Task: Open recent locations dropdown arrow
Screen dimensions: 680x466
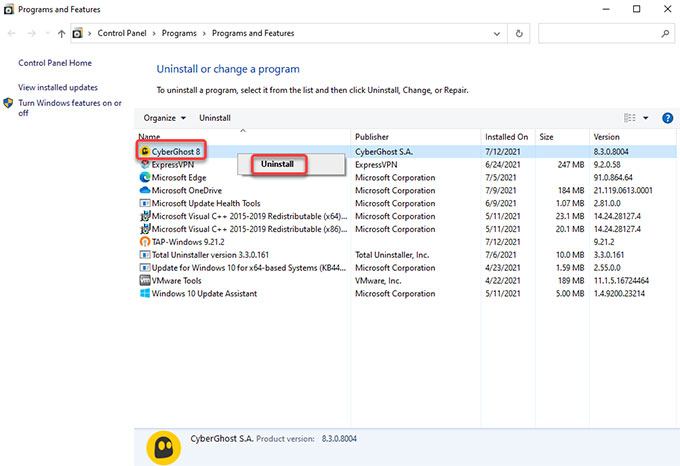Action: [x=47, y=33]
